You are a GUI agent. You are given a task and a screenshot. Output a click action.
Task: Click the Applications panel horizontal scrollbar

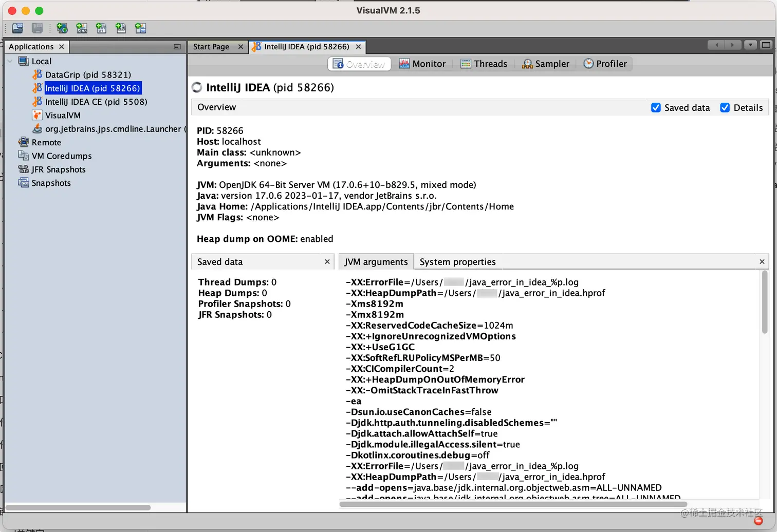point(78,508)
